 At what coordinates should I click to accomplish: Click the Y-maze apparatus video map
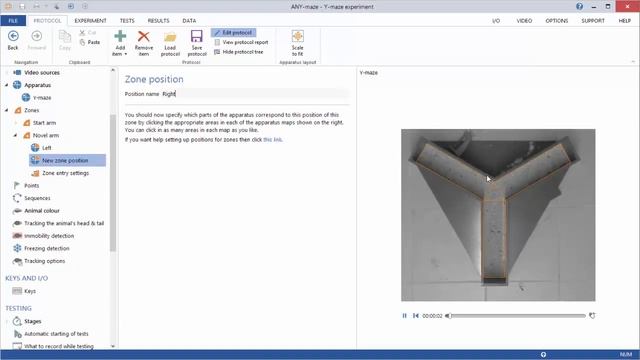click(x=498, y=215)
